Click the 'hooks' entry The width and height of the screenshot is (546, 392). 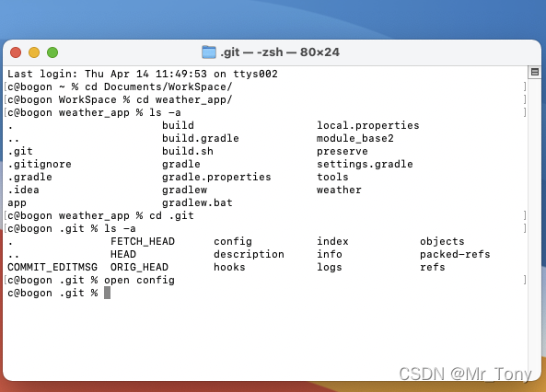[x=229, y=267]
